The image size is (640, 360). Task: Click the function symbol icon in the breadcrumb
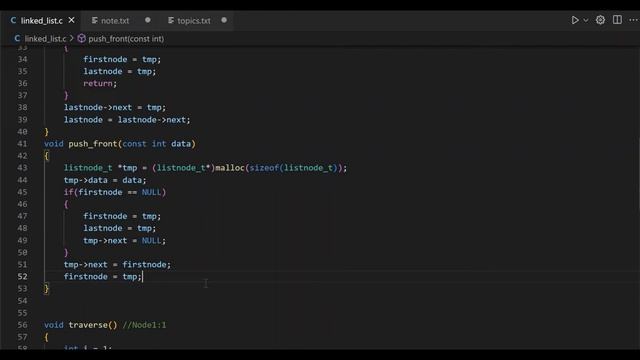click(x=82, y=38)
